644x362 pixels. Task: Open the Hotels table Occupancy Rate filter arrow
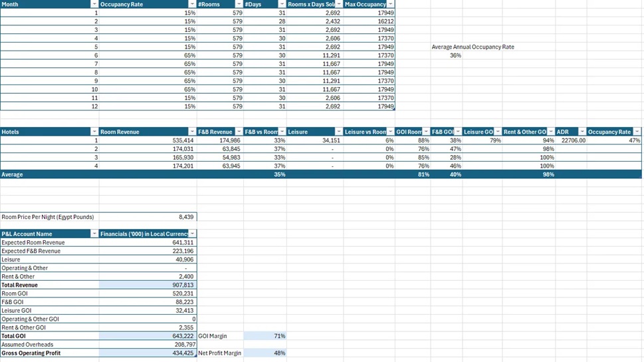(x=637, y=132)
